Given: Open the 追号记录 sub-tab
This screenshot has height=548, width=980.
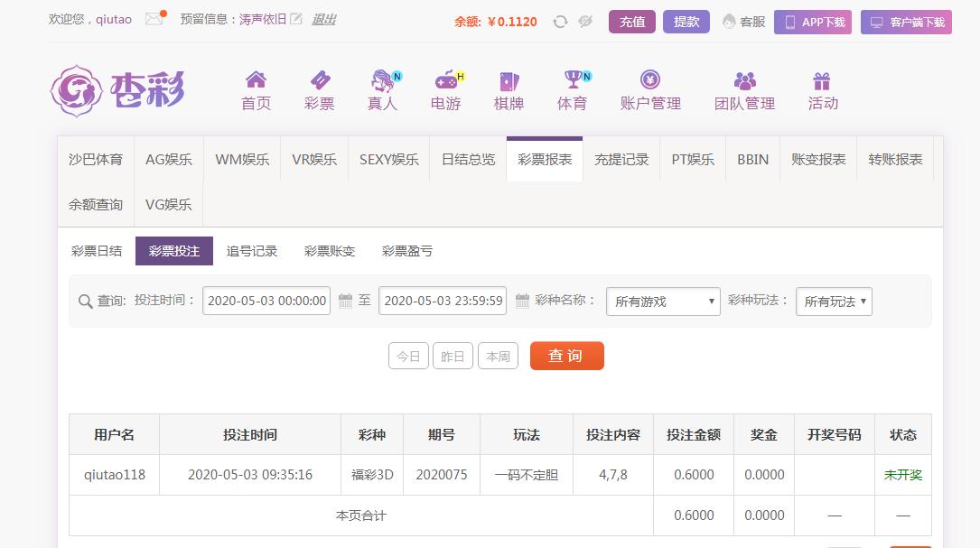Looking at the screenshot, I should point(252,251).
